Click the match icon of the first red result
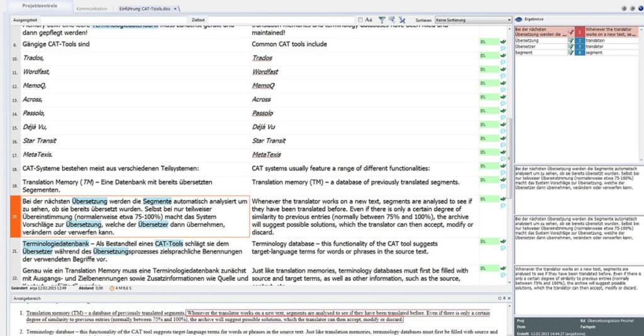This screenshot has width=644, height=336. pos(570,32)
